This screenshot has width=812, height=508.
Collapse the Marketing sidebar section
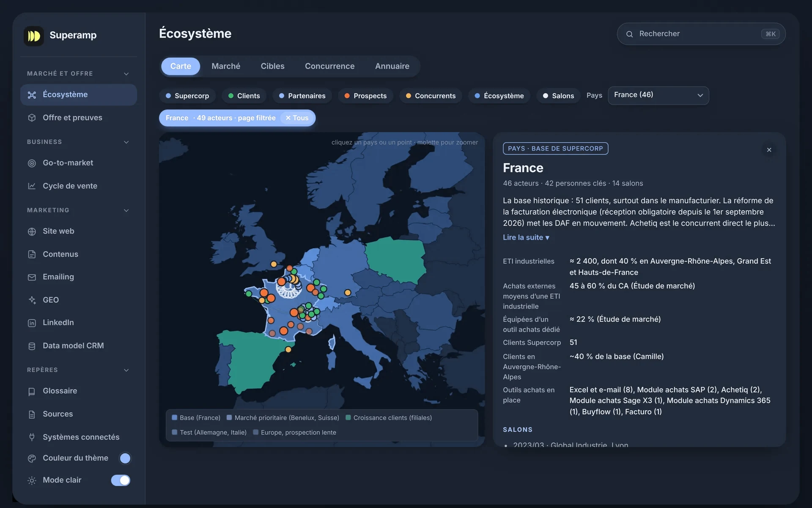click(x=126, y=210)
